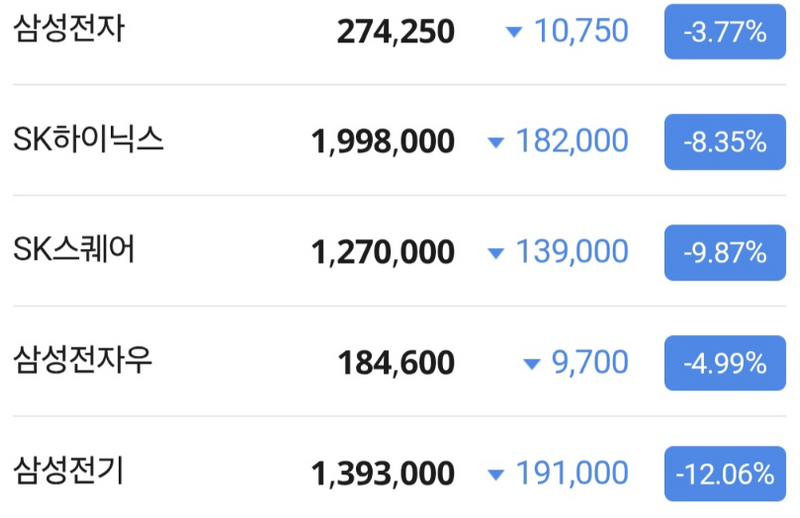Tap the -4.99% change badge
800x518 pixels.
[x=725, y=363]
